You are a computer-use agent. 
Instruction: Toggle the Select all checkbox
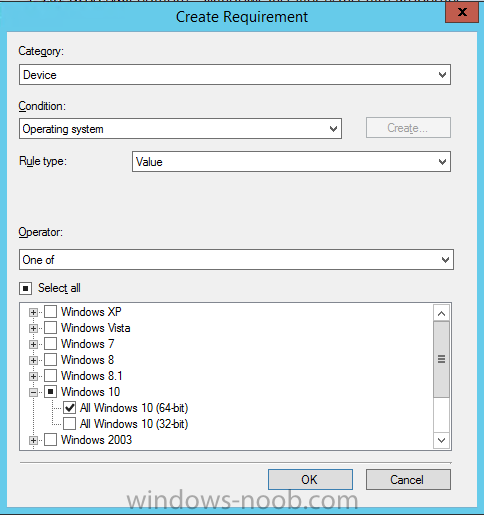click(x=25, y=288)
